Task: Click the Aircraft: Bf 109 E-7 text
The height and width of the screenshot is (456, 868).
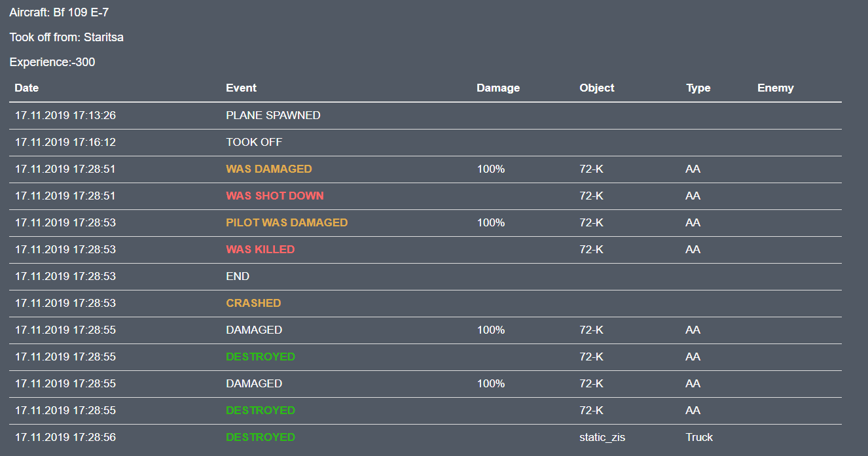Action: (59, 12)
